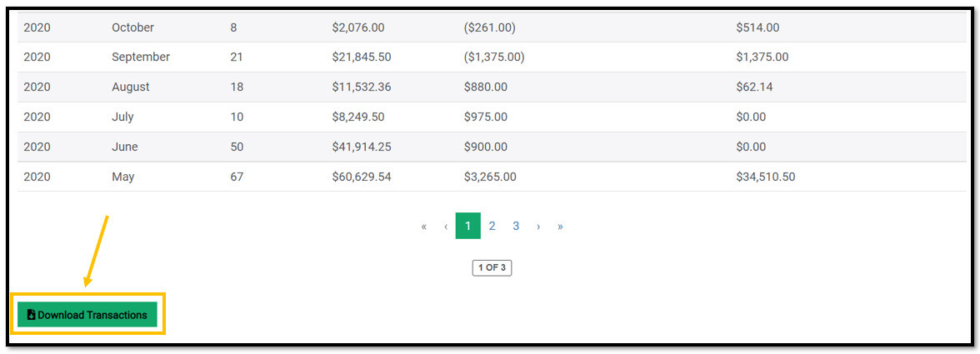Image resolution: width=980 pixels, height=354 pixels.
Task: Select the September 2020 row
Action: click(x=492, y=57)
